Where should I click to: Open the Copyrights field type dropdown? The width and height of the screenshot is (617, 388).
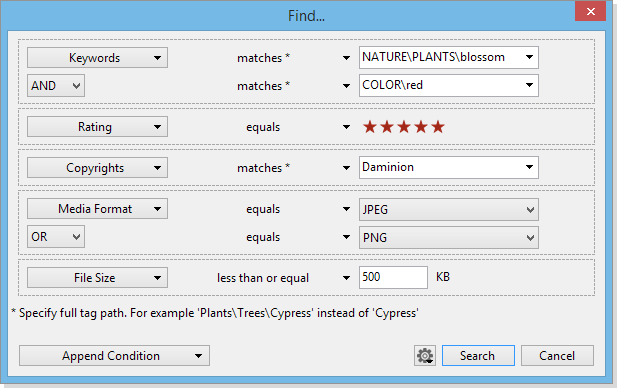pyautogui.click(x=97, y=168)
